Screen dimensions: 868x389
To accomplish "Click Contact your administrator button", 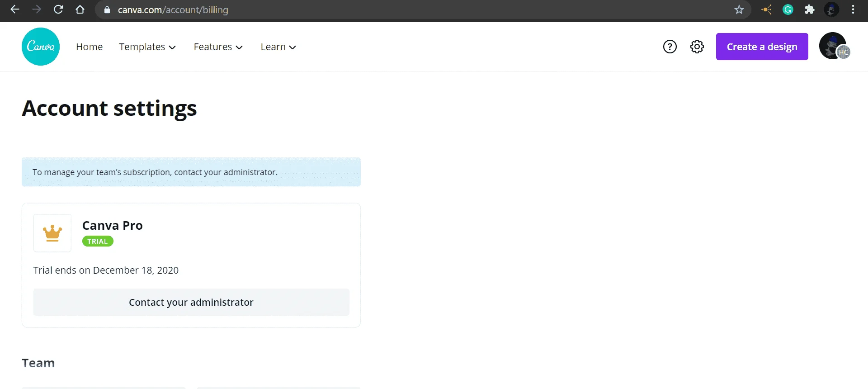I will pyautogui.click(x=191, y=302).
